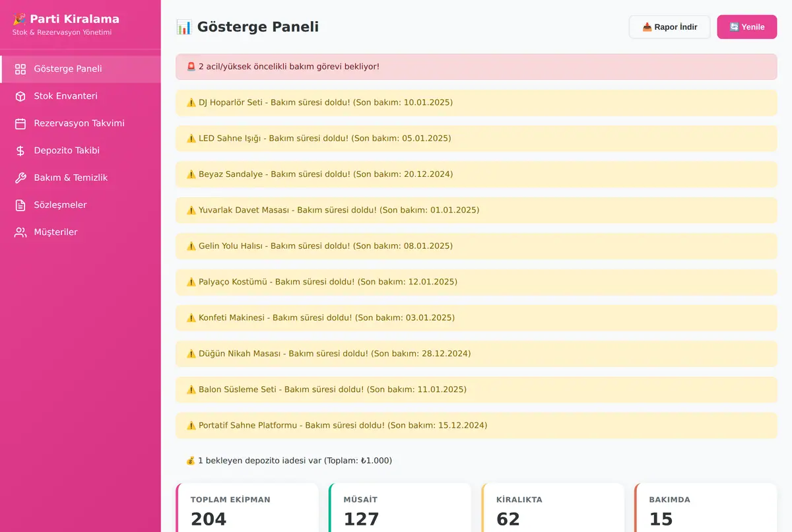This screenshot has width=792, height=532.
Task: Click the chart icon beside Gösterge Paneli heading
Action: (184, 27)
